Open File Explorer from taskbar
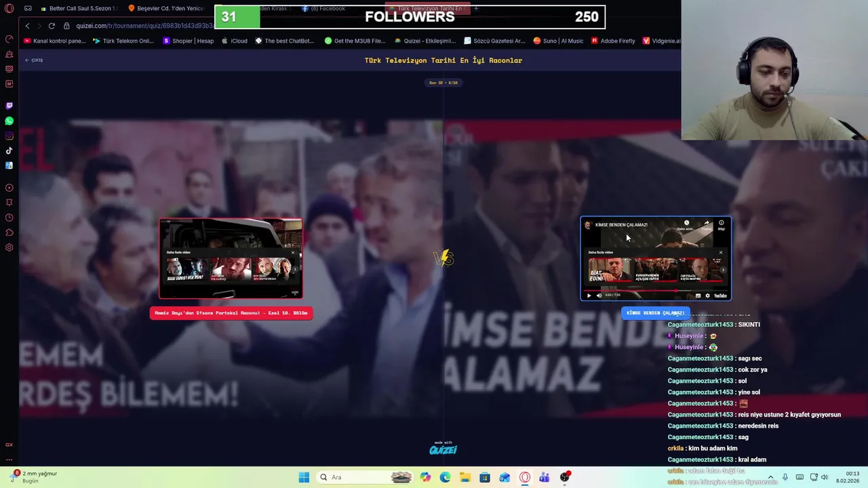This screenshot has width=868, height=488. 465,477
